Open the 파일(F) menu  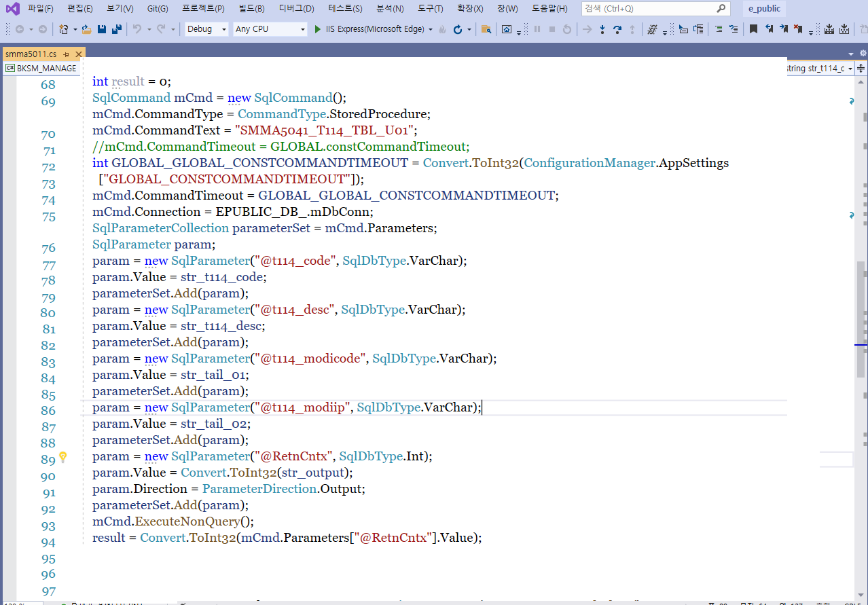[41, 9]
